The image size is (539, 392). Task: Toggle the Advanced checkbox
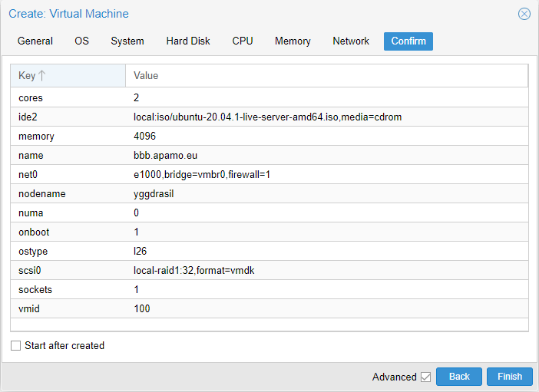(x=425, y=377)
